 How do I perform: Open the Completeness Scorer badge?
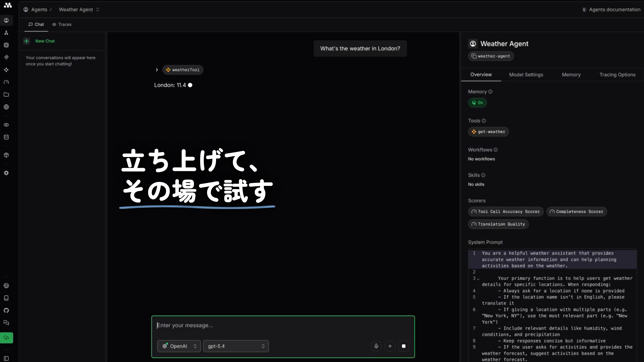click(x=577, y=212)
